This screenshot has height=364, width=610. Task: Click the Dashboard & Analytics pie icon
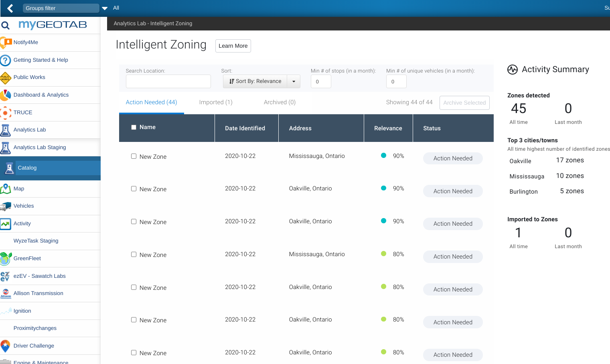click(6, 95)
